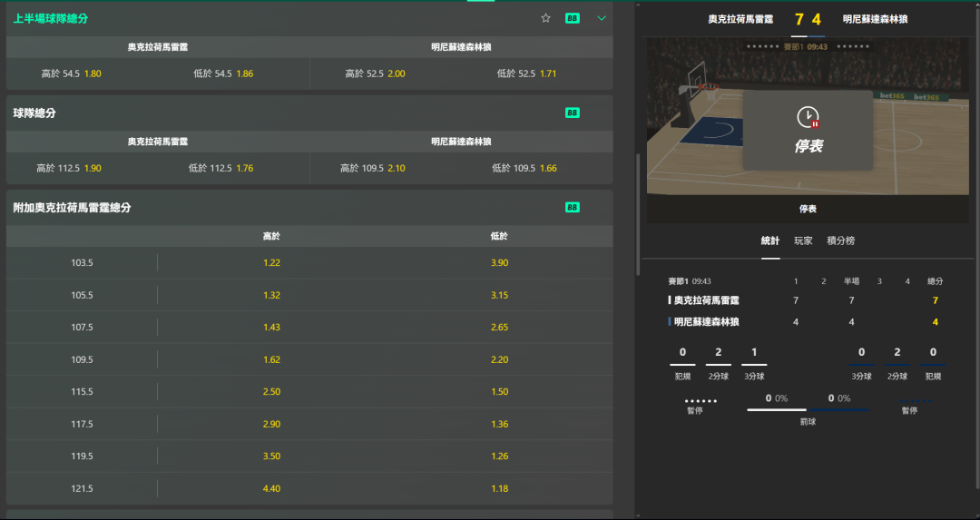Choose over 117.5 odds 2.90

[x=271, y=424]
